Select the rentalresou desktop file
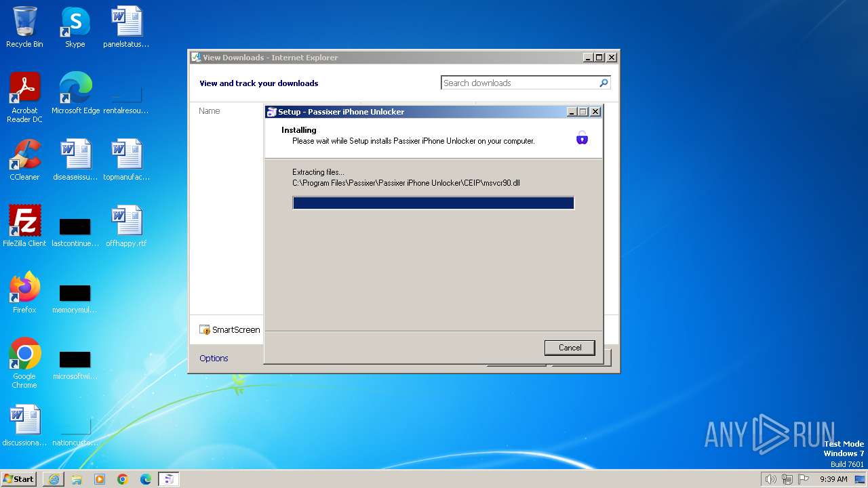The width and height of the screenshot is (868, 488). 126,98
